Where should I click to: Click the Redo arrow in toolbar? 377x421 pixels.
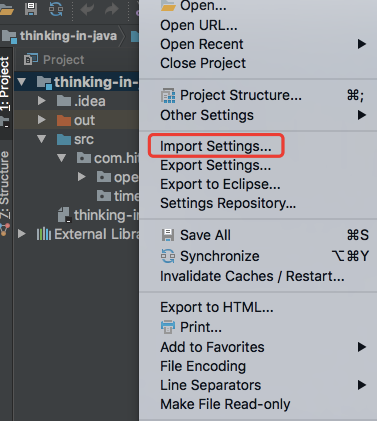point(111,9)
